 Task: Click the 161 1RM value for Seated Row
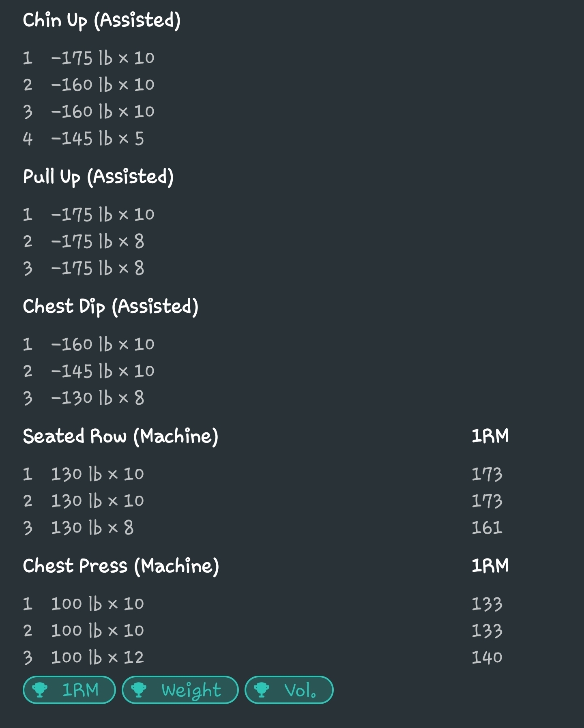click(x=487, y=528)
